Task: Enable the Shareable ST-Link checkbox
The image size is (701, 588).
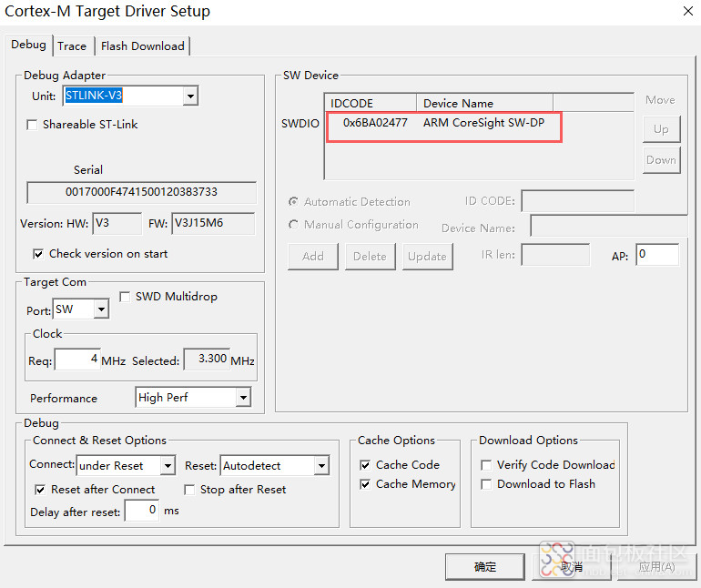Action: pos(33,125)
